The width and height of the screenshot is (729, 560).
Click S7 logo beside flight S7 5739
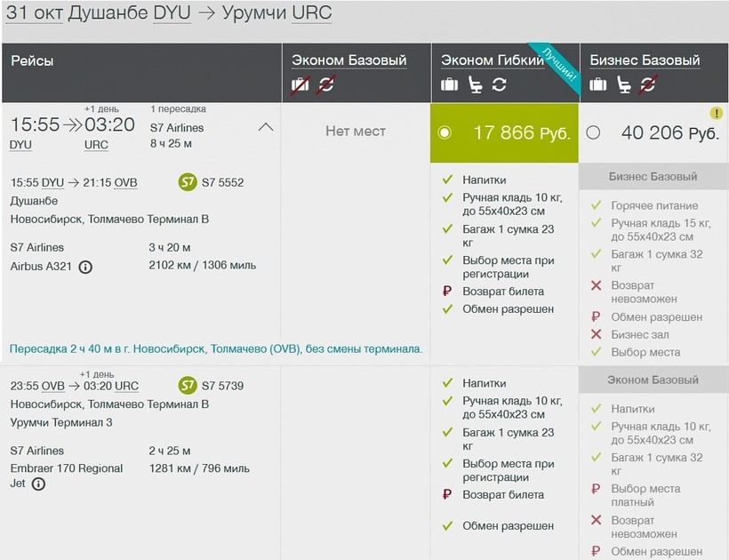[187, 386]
